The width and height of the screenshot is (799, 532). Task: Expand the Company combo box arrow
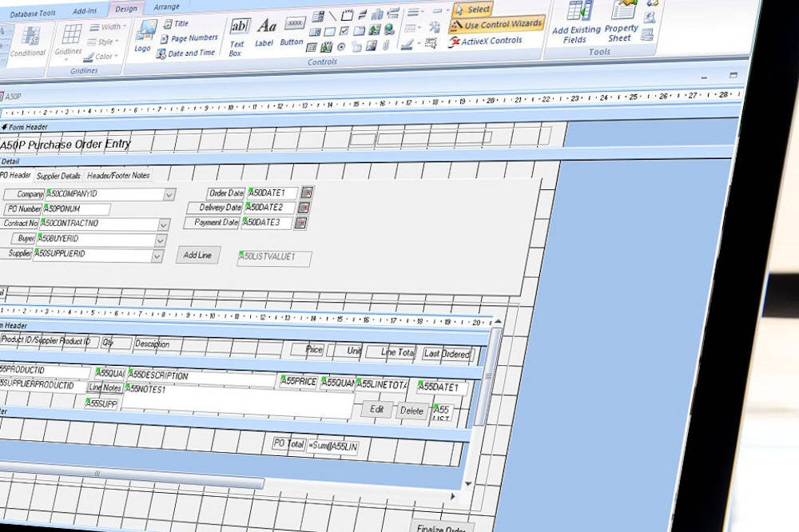click(x=169, y=194)
